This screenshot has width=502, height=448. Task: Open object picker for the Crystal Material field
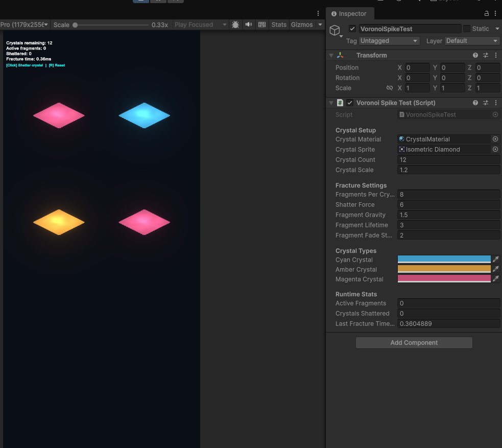point(495,139)
